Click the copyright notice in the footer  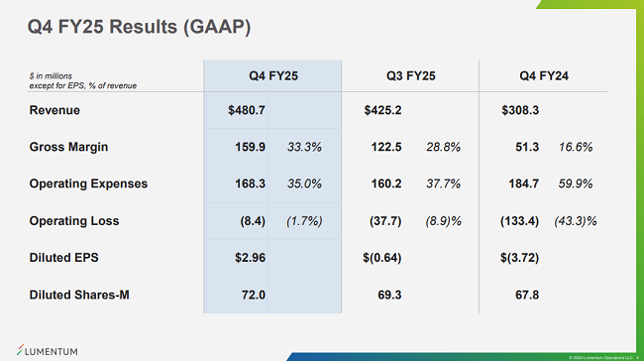(x=600, y=358)
